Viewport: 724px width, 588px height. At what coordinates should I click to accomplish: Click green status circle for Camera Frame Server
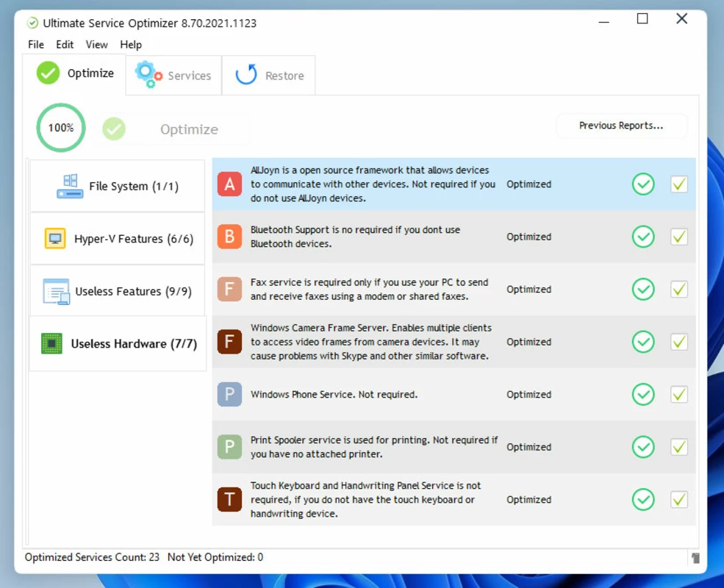click(643, 342)
